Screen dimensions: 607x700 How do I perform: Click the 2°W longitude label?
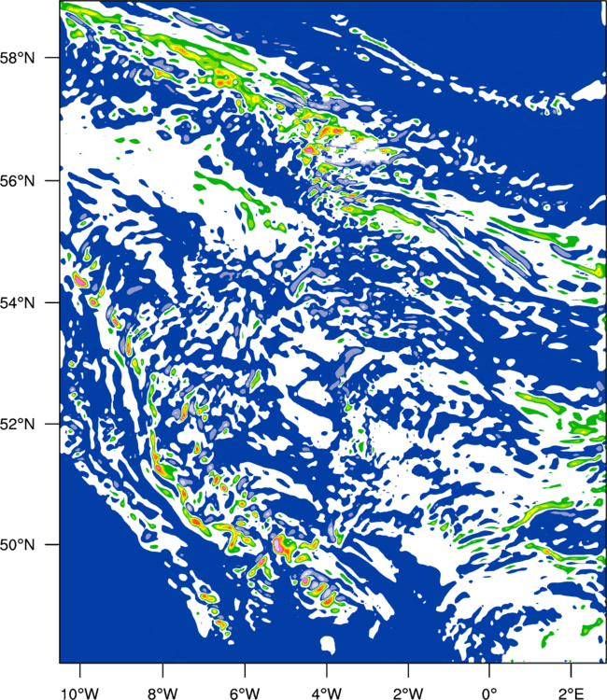point(408,693)
